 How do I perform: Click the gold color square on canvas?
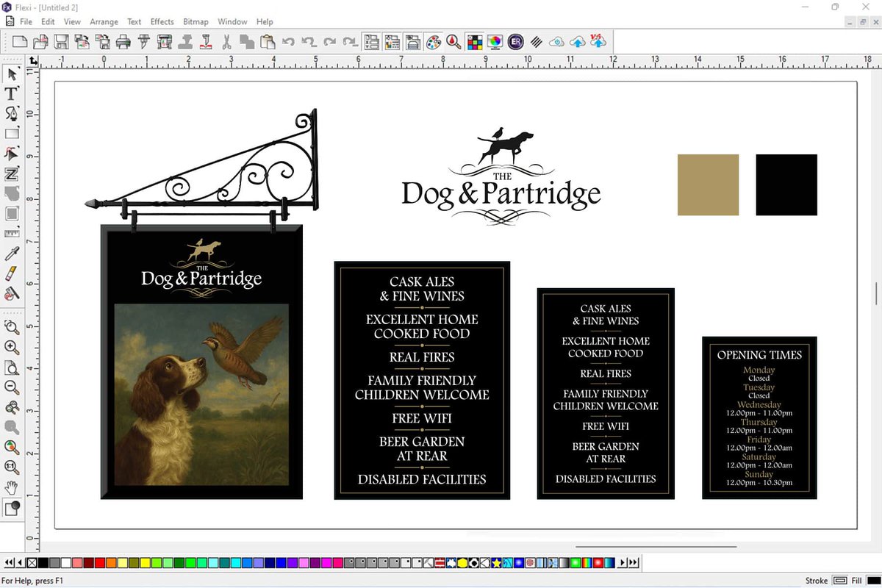click(708, 184)
